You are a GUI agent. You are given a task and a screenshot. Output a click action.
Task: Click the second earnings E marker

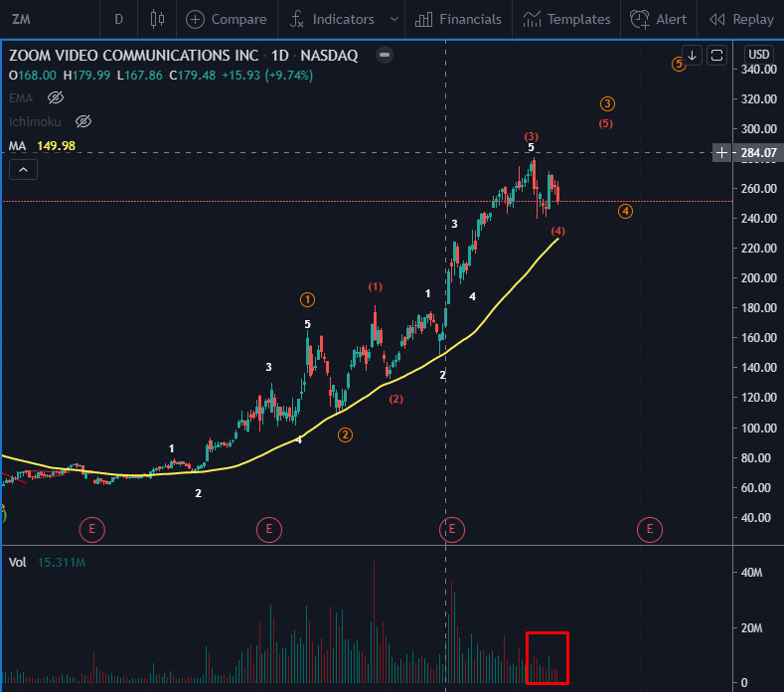[269, 529]
